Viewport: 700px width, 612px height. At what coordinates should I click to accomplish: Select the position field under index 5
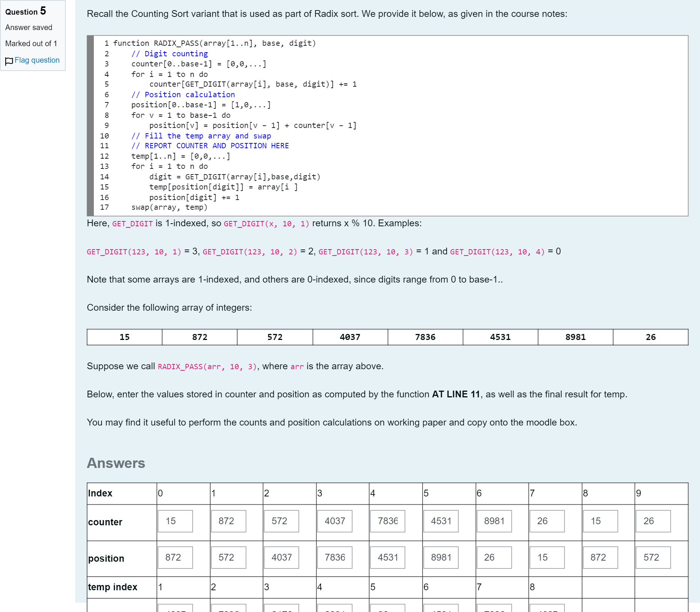point(441,557)
